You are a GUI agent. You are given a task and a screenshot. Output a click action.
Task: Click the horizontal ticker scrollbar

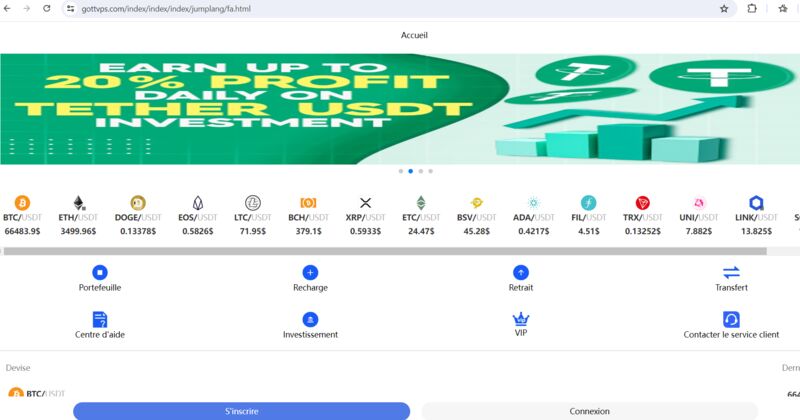tap(385, 251)
